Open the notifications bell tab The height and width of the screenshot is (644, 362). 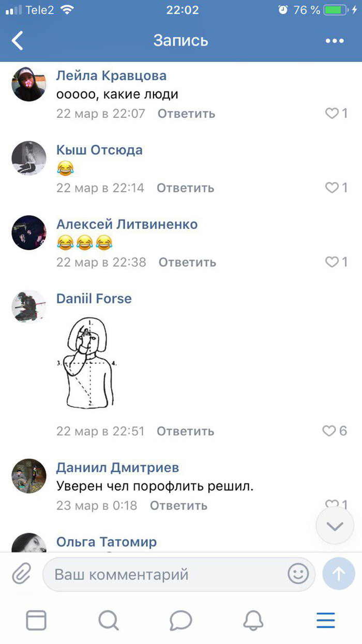pos(253,620)
